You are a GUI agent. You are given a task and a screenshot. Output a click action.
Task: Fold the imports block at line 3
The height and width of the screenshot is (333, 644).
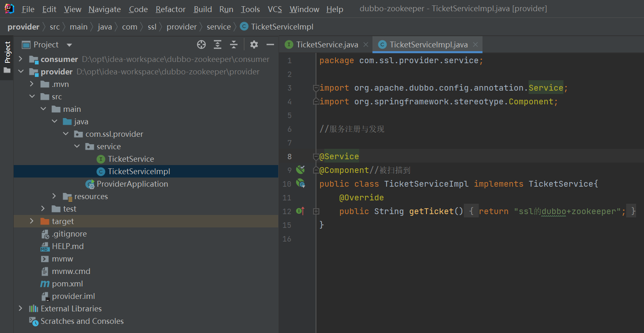click(x=316, y=88)
